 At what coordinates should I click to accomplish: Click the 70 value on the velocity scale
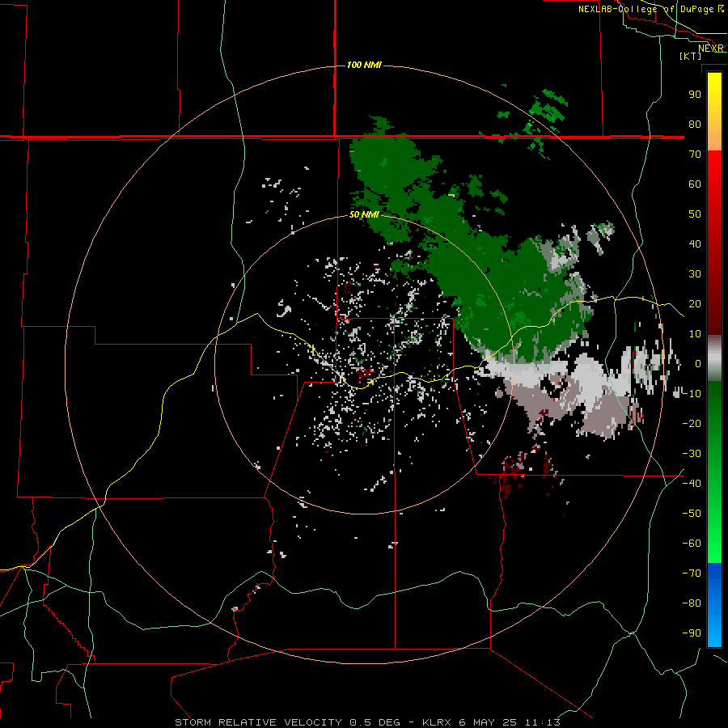(695, 154)
